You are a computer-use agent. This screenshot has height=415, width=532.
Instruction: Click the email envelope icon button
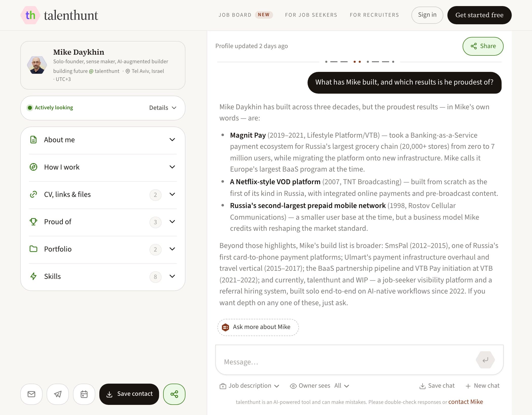tap(31, 394)
